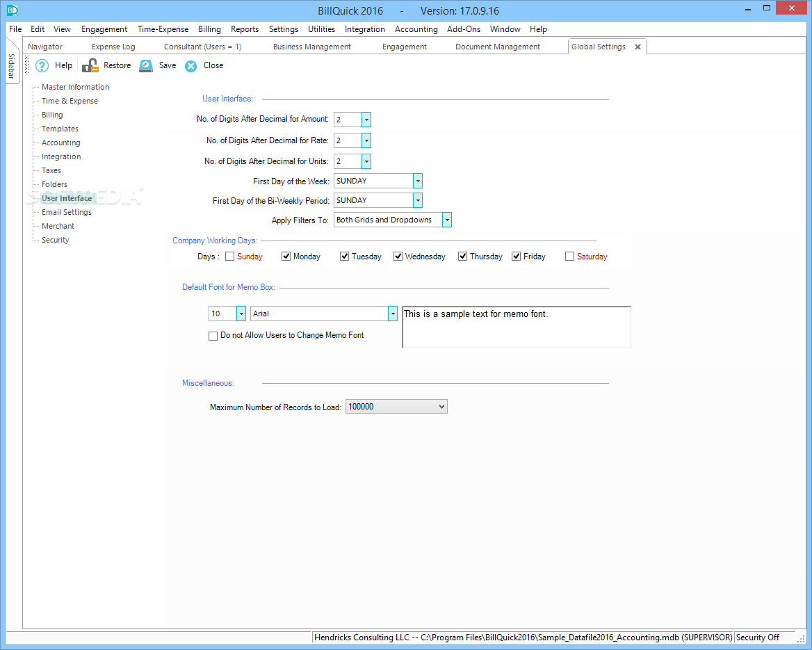This screenshot has height=650, width=812.
Task: Select Accounting in the settings tree
Action: pos(61,143)
